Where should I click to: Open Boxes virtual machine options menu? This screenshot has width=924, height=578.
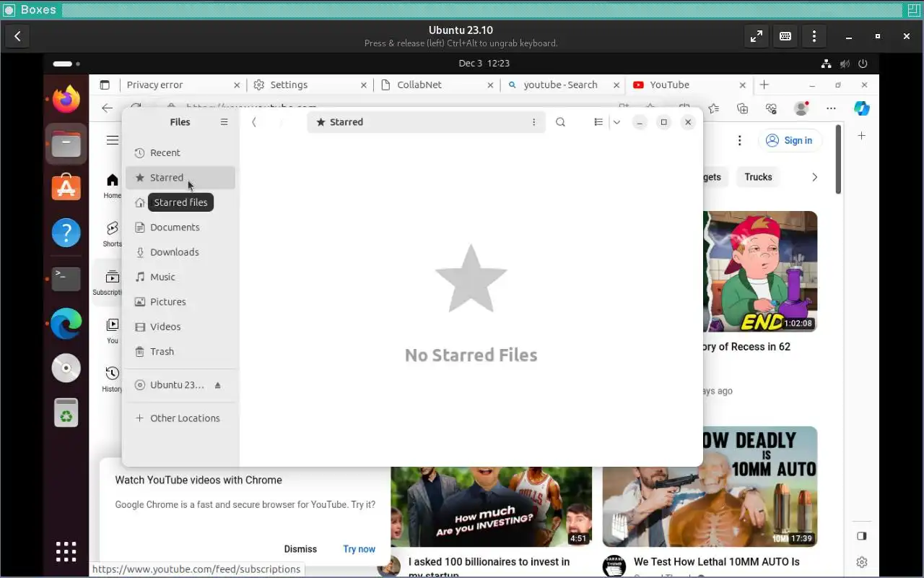(814, 36)
